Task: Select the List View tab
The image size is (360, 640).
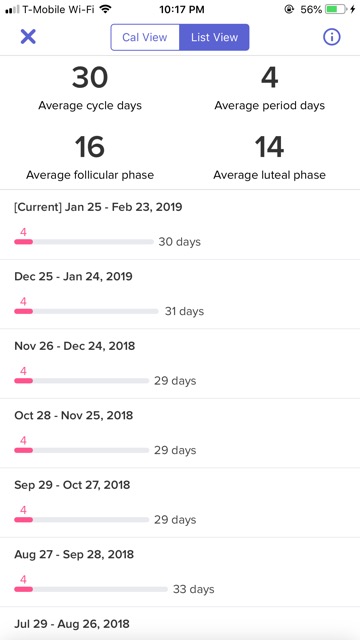Action: click(214, 37)
